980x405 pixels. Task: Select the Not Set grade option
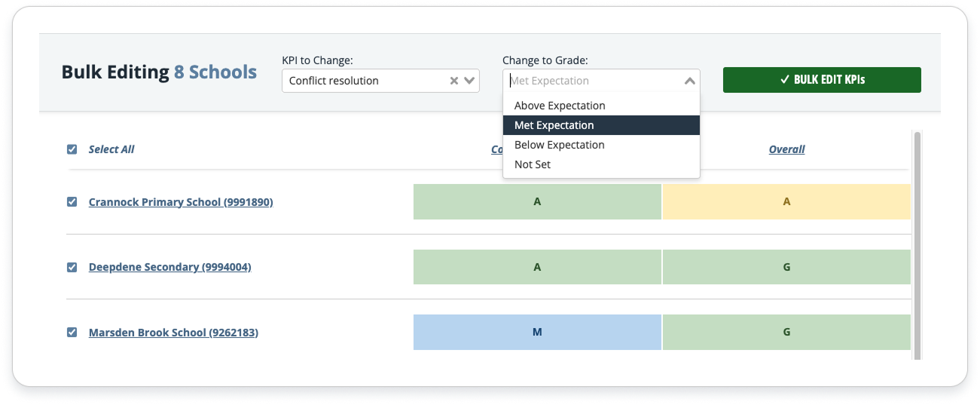tap(533, 164)
